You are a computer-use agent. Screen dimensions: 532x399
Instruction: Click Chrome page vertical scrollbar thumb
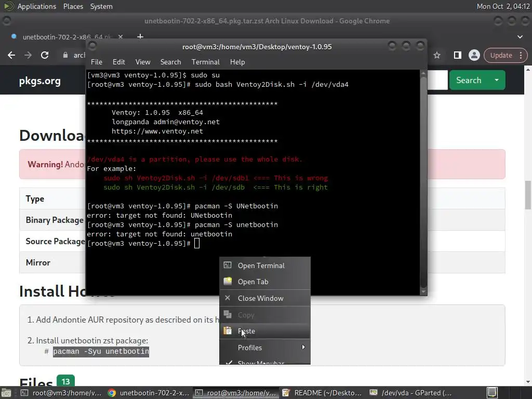(x=528, y=195)
